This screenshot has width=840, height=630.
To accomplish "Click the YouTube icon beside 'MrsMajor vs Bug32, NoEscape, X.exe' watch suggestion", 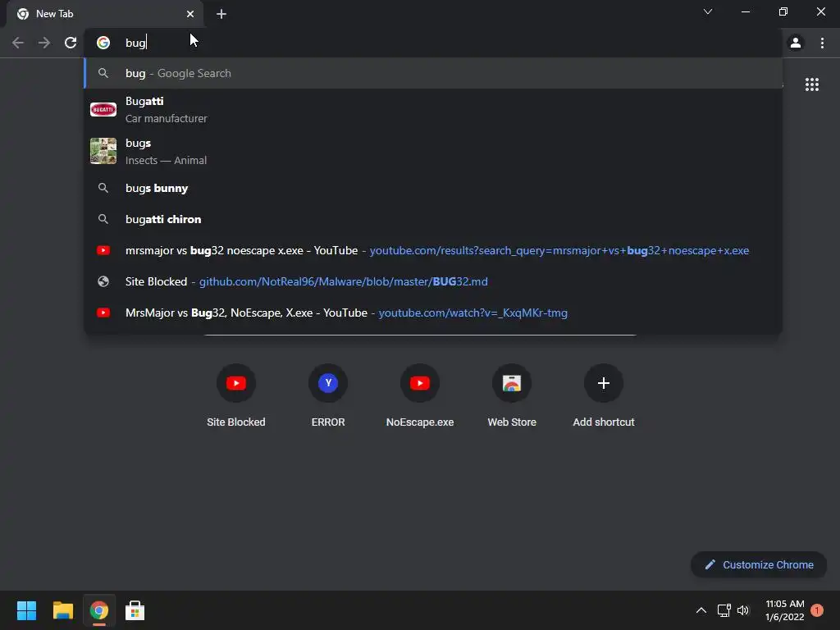I will click(x=103, y=313).
